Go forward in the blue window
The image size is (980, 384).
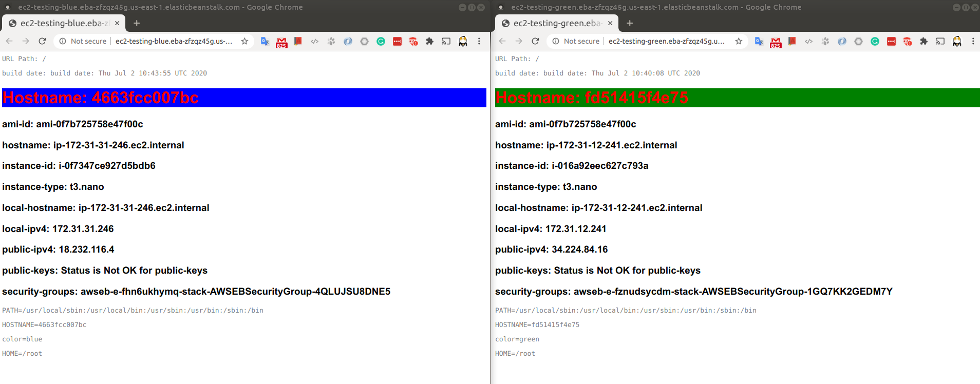coord(26,41)
